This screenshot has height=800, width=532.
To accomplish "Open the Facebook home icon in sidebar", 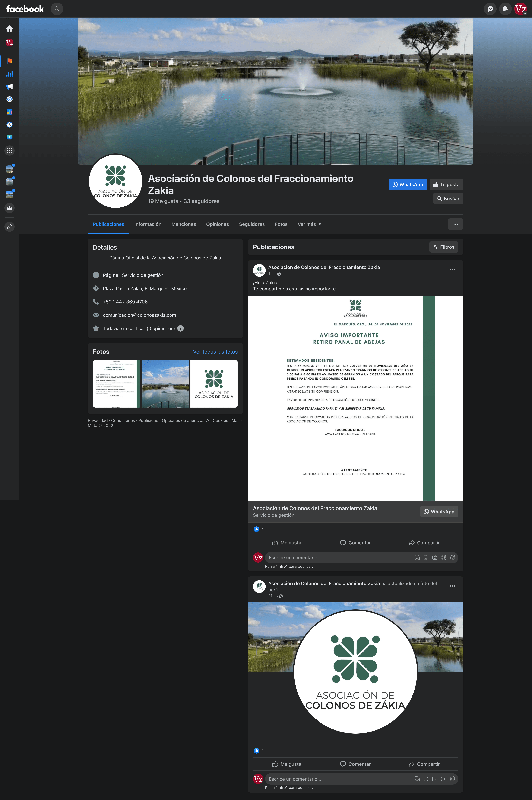I will click(x=9, y=29).
